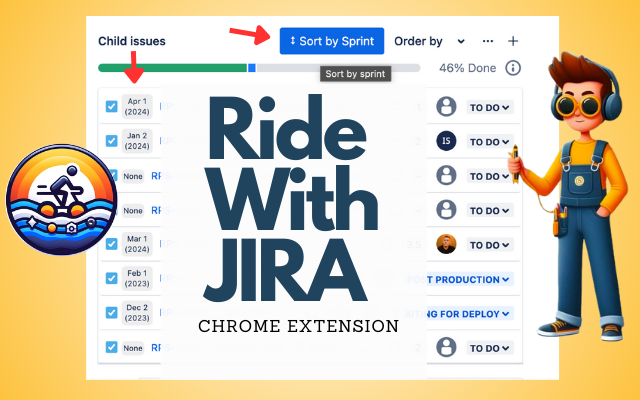The image size is (640, 400).
Task: Click the Feb 1 (2023) sprint badge
Action: (137, 278)
